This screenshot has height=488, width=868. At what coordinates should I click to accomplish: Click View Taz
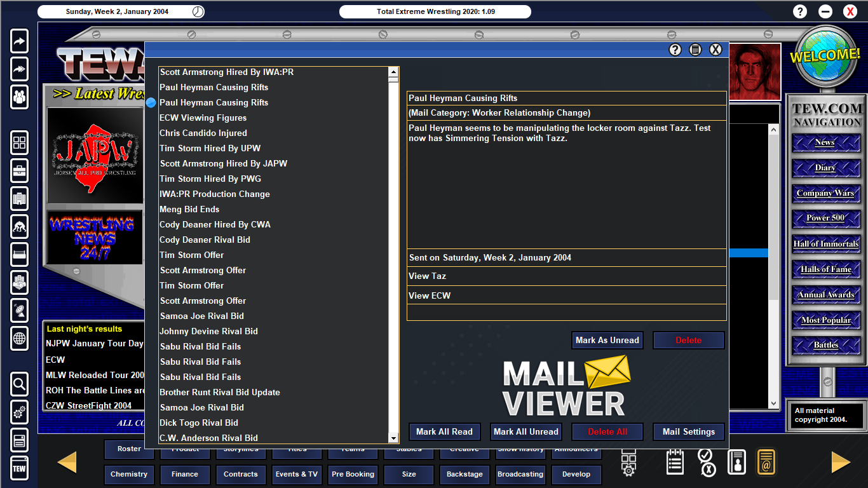[x=566, y=276]
